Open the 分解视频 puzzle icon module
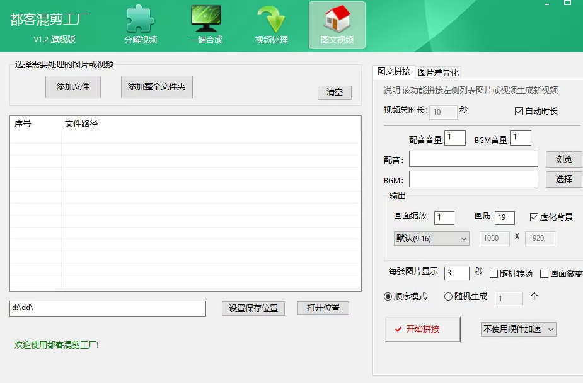583x392 pixels. pyautogui.click(x=140, y=25)
